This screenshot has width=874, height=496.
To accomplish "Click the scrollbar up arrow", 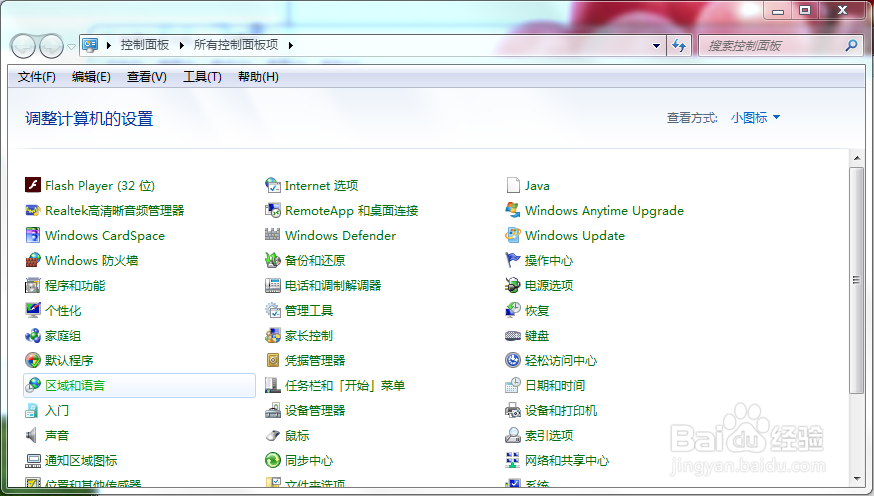I will (857, 158).
